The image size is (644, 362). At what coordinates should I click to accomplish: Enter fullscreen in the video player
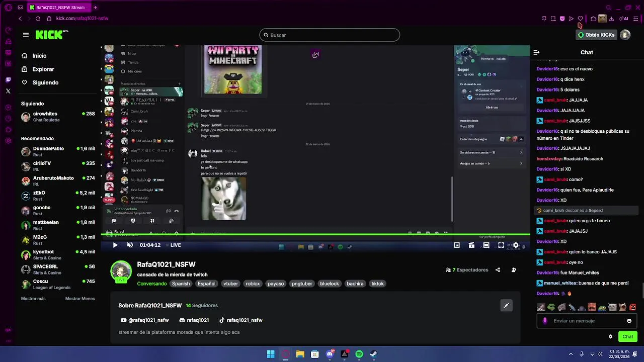[501, 245]
